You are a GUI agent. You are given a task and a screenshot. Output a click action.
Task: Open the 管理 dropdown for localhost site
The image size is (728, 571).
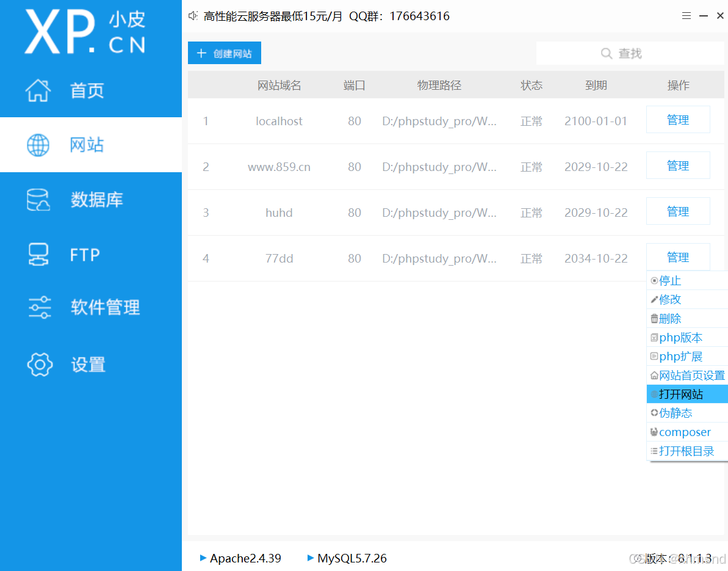(678, 120)
